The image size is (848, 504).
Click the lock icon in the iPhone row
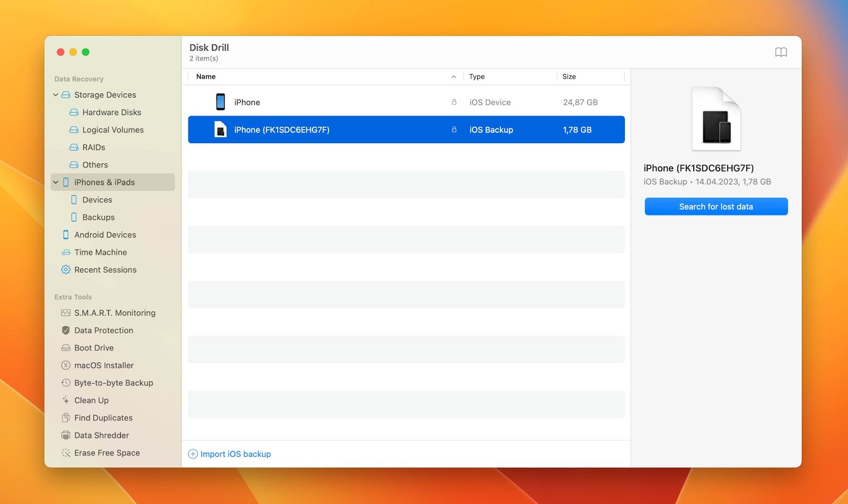[x=454, y=102]
